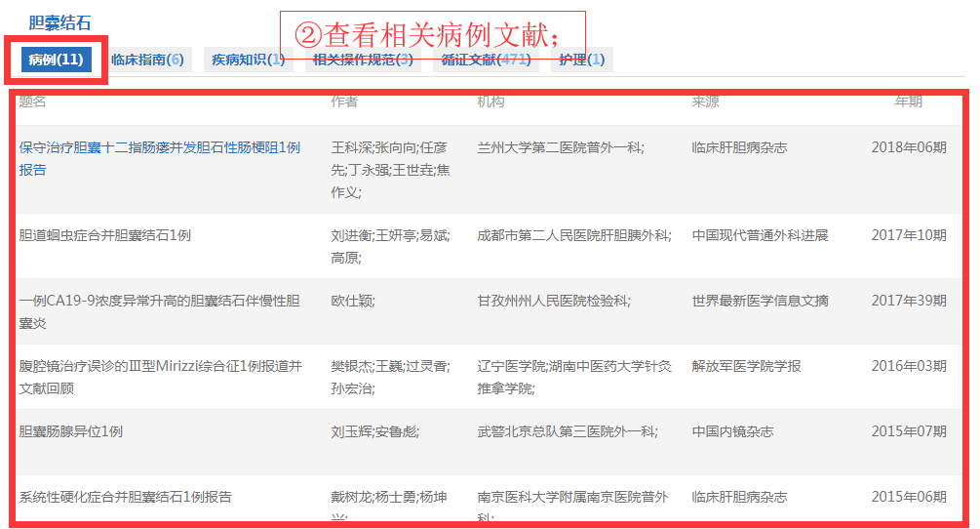Click authors cell 王科深;张向向;任彦先
The height and width of the screenshot is (529, 980).
391,170
